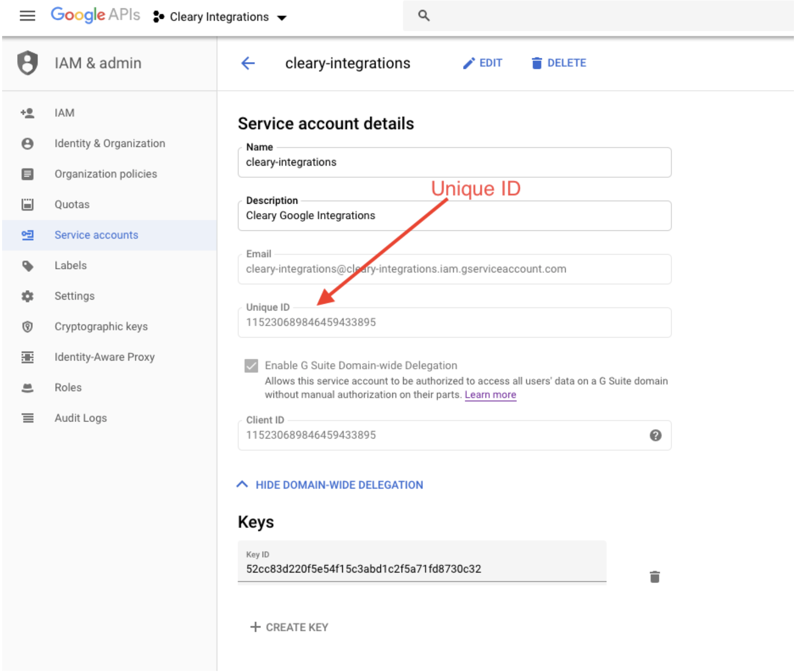
Task: Collapse HIDE DOMAIN-WIDE DELEGATION section
Action: [x=330, y=485]
